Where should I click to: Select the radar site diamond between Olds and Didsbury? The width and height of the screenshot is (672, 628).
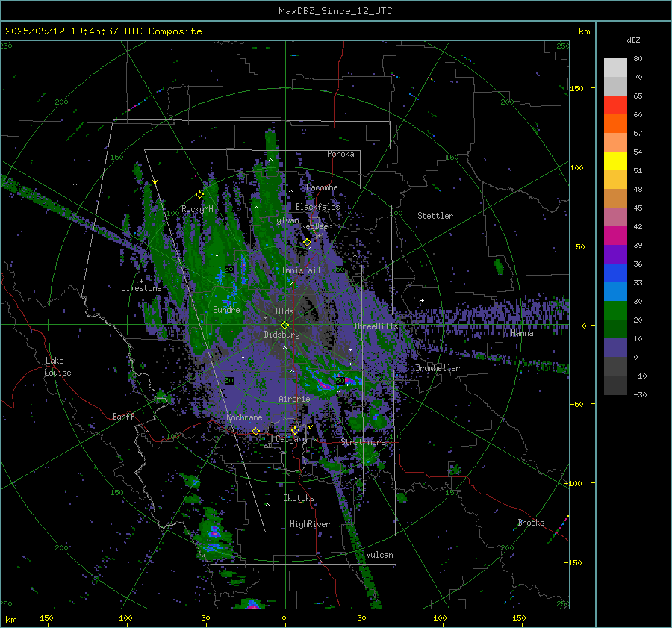[284, 326]
